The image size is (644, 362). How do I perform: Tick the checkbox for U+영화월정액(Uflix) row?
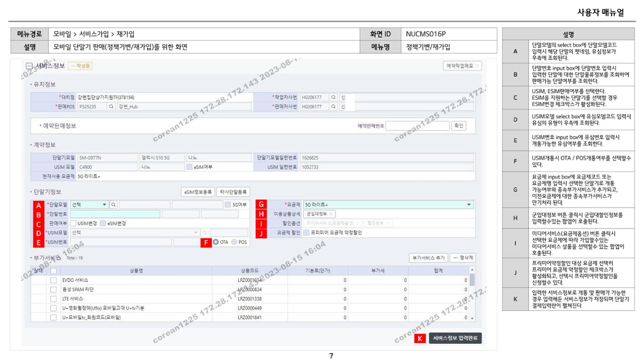click(x=53, y=308)
